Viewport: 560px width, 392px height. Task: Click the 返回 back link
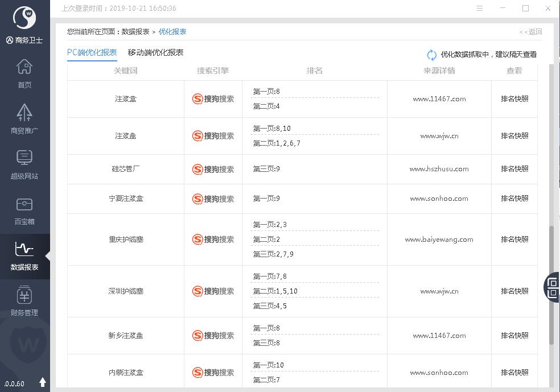[531, 32]
